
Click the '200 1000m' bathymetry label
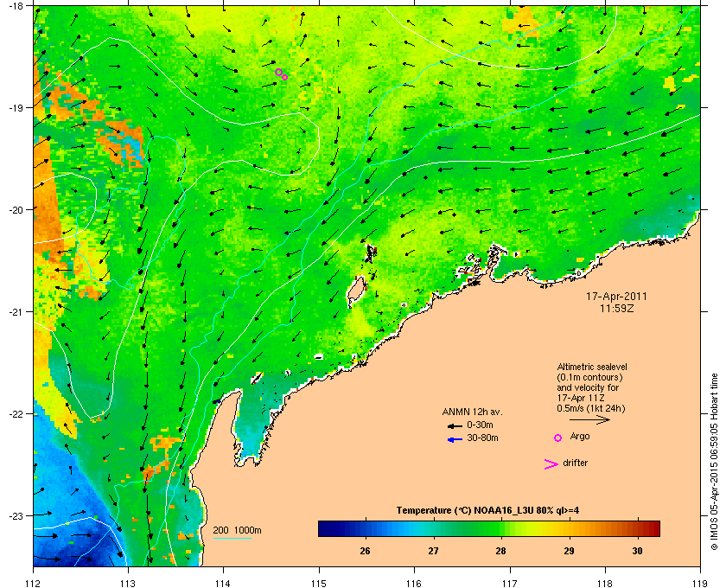click(237, 530)
